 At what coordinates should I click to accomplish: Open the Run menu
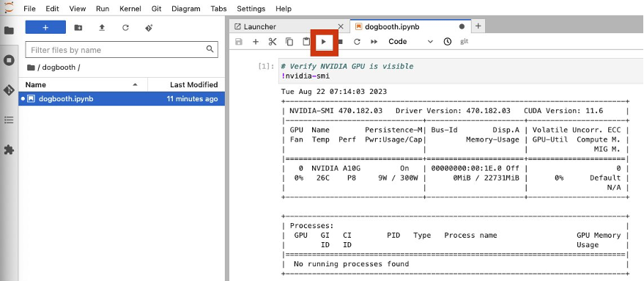coord(103,8)
